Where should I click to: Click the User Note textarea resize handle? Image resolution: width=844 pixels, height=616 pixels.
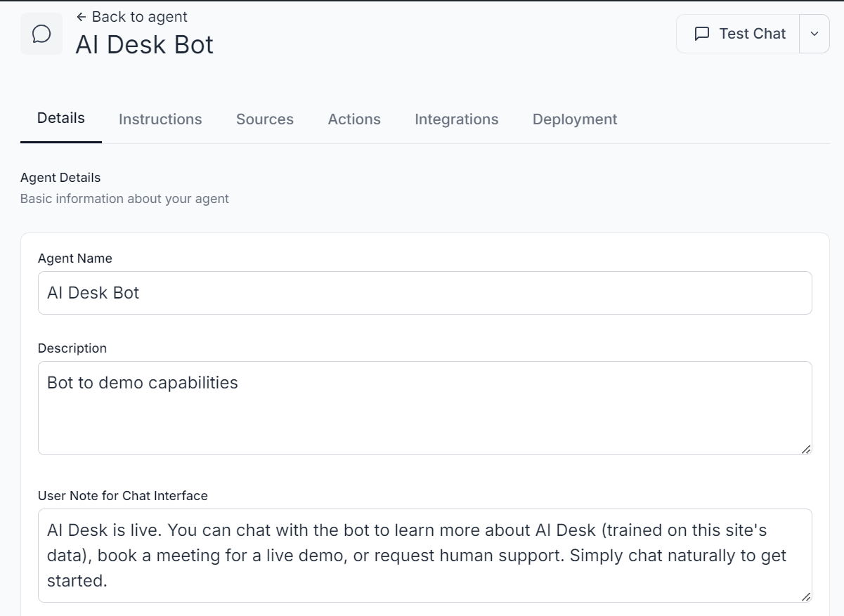[807, 597]
